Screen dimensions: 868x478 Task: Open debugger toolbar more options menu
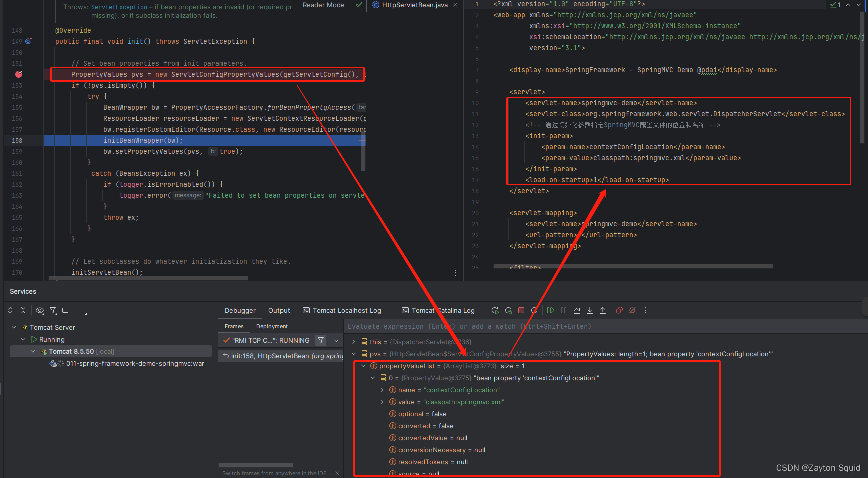coord(645,310)
